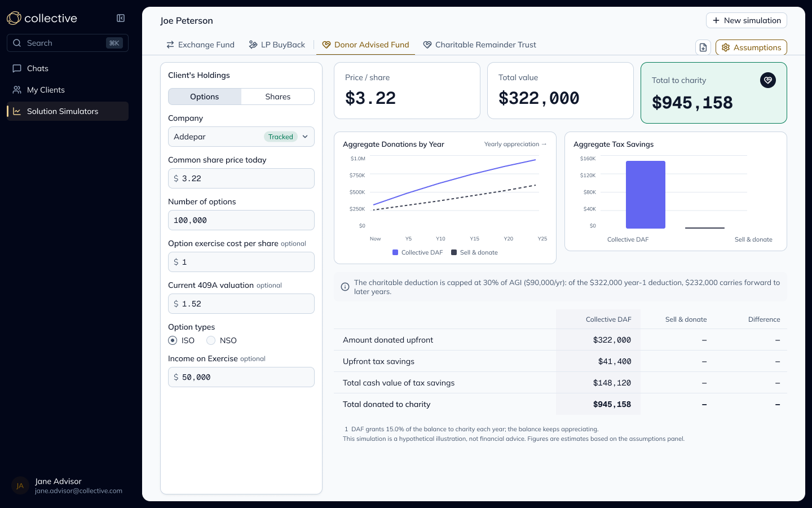812x508 pixels.
Task: Click the Exchange Fund arrows icon
Action: click(170, 45)
